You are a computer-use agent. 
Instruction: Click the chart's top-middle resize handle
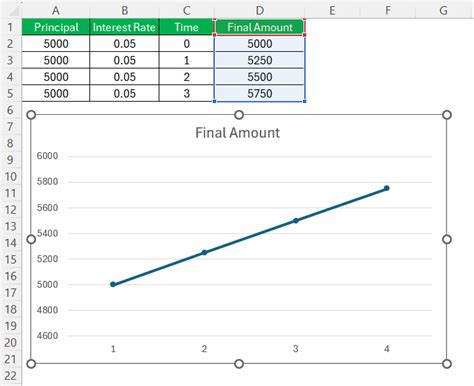pyautogui.click(x=239, y=115)
